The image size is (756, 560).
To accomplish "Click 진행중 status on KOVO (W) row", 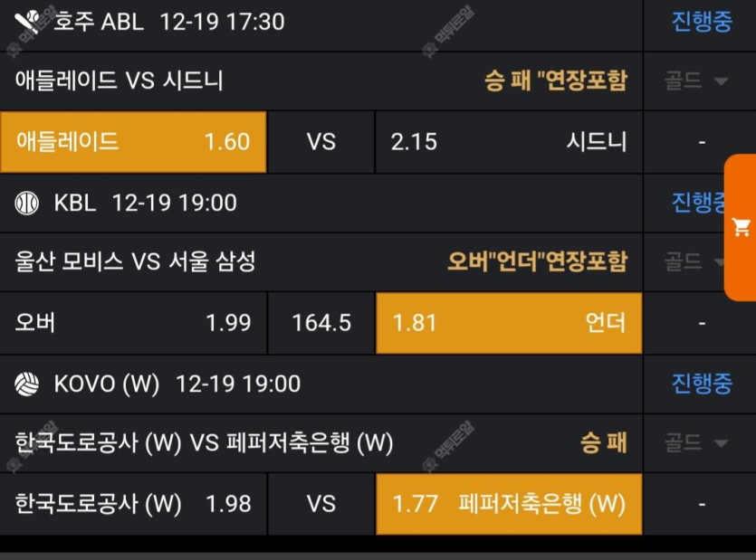I will (x=701, y=384).
